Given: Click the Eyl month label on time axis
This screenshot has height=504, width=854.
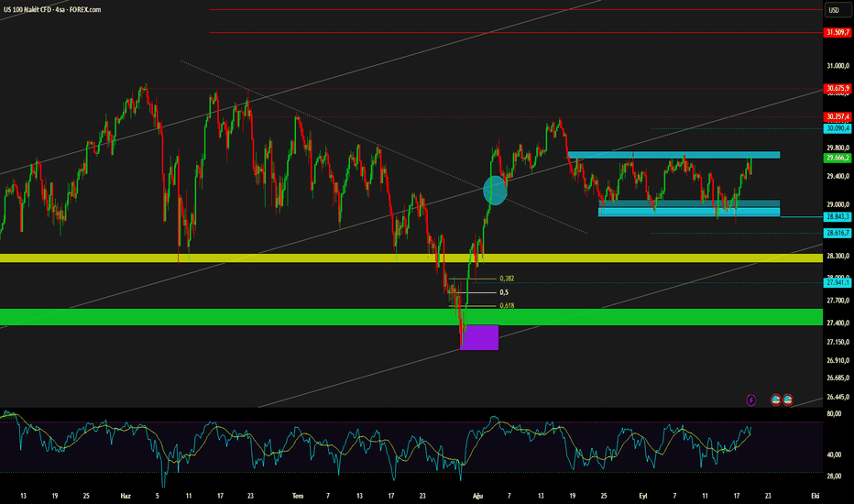Looking at the screenshot, I should [x=643, y=496].
